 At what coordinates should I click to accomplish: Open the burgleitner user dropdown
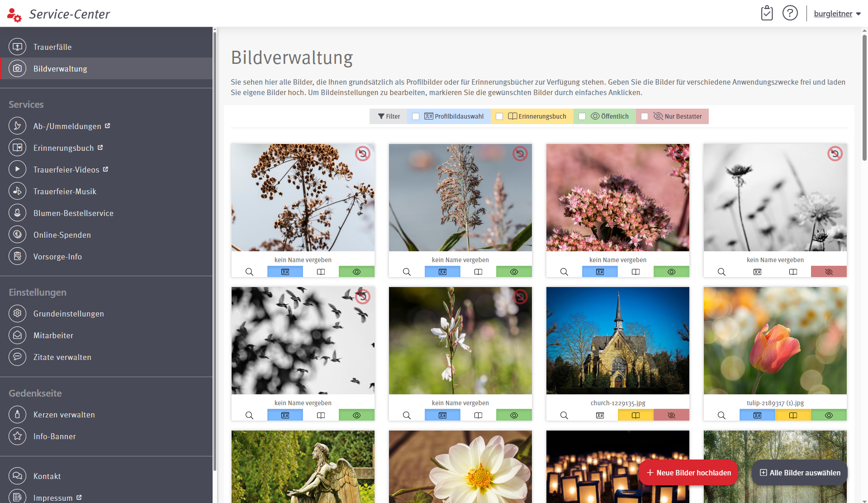pyautogui.click(x=837, y=14)
